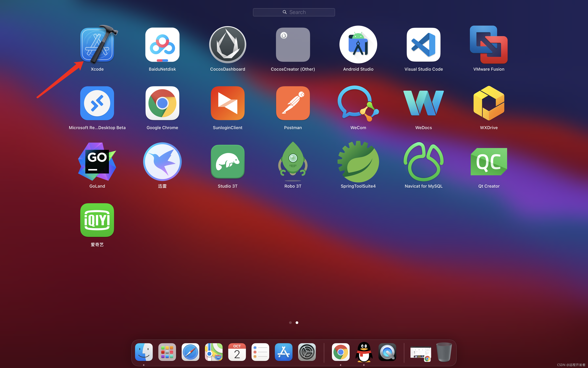Launch Postman
Image resolution: width=588 pixels, height=368 pixels.
(x=293, y=103)
